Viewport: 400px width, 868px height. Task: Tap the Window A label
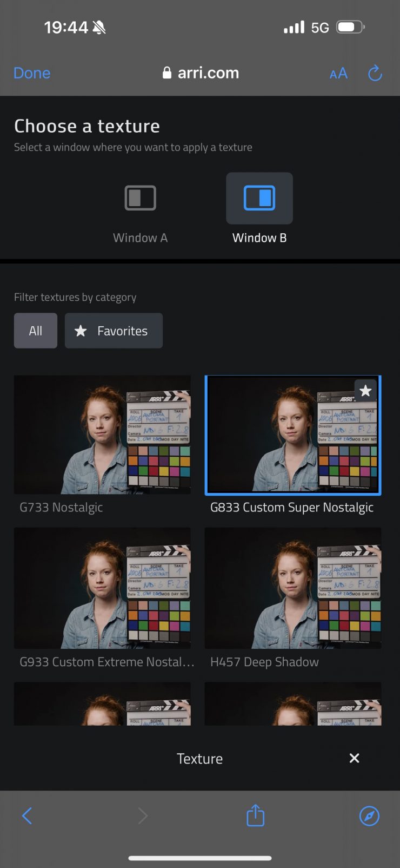point(141,238)
